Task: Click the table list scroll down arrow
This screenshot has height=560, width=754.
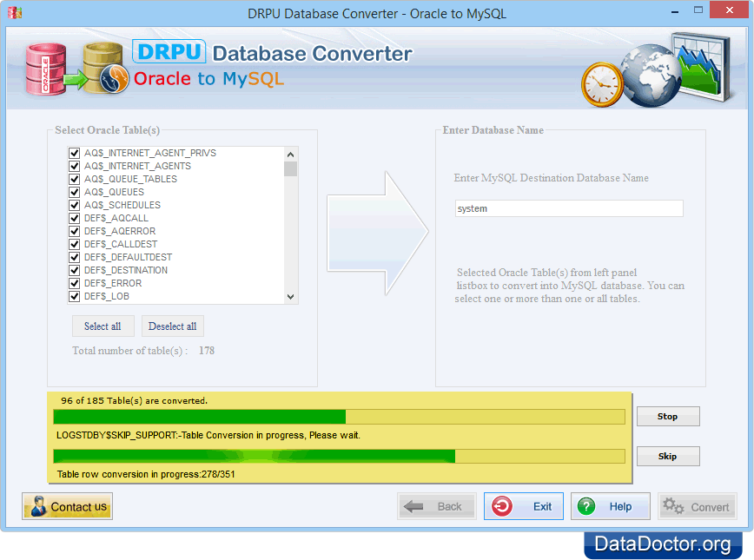Action: coord(290,297)
